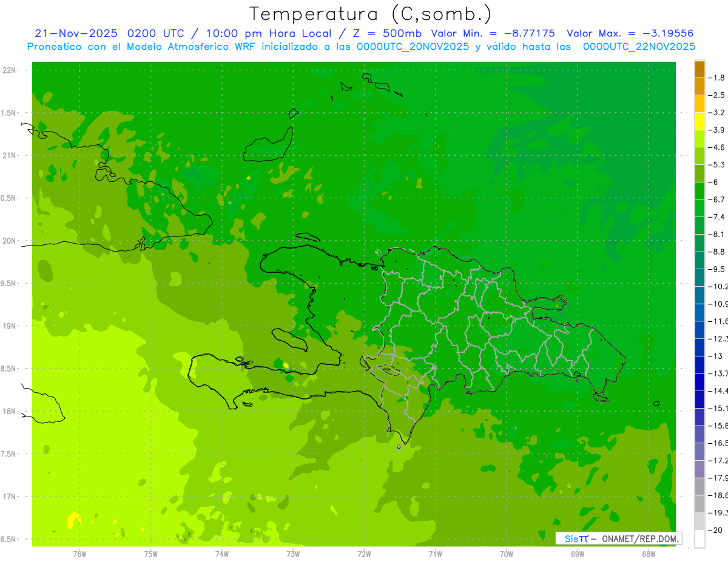Pick the yellow swatch between -3.2 and -3.9
The height and width of the screenshot is (562, 728).
coord(699,121)
